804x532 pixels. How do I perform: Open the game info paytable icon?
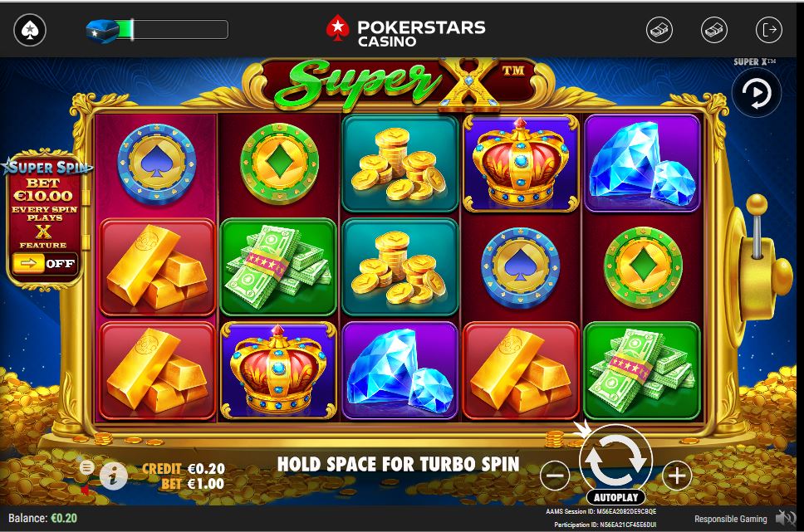click(113, 476)
